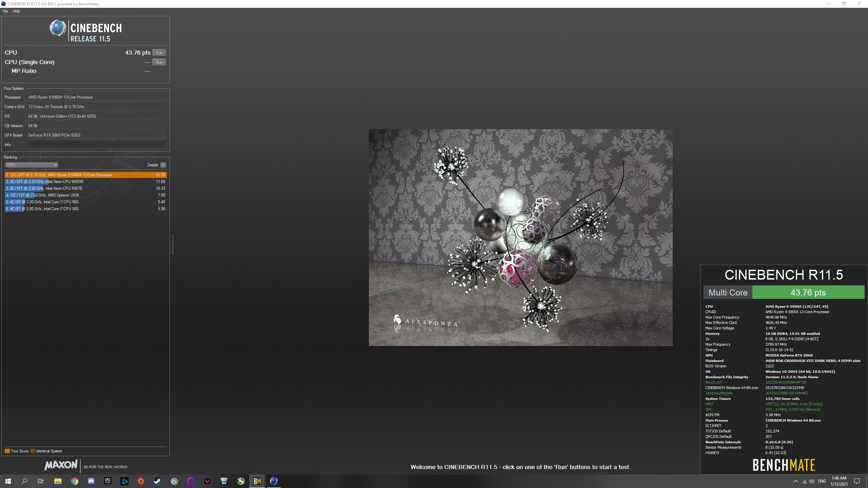Viewport: 868px width, 488px height.
Task: Click the OS field value
Action: (96, 116)
